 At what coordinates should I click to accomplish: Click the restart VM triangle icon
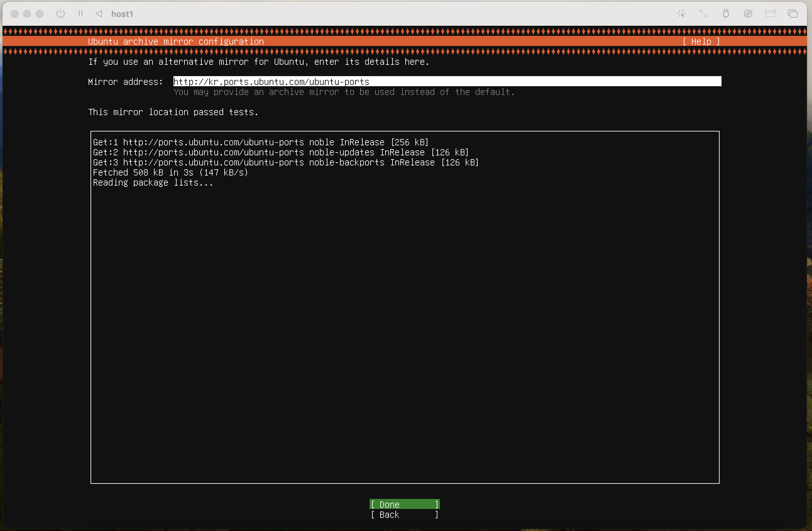coord(99,14)
